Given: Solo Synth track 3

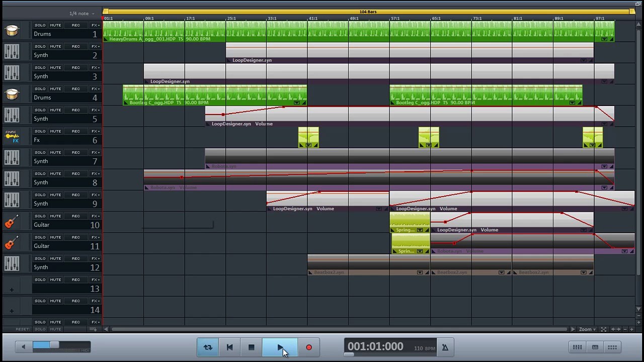Looking at the screenshot, I should tap(40, 67).
